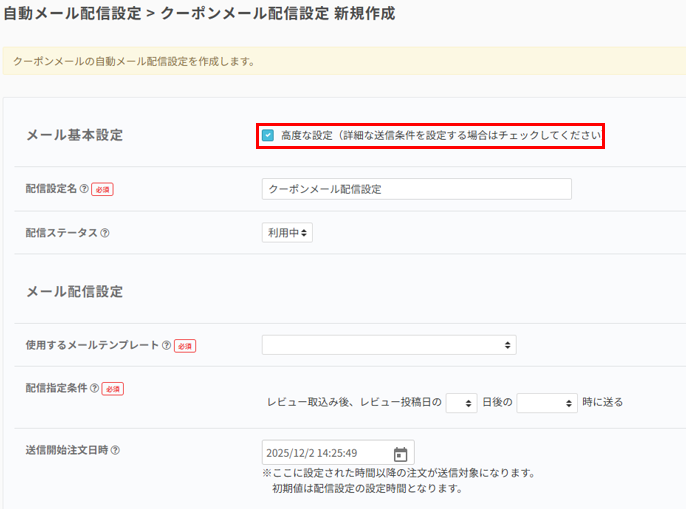Click the 必須 badge beside 配信設定名

click(102, 189)
